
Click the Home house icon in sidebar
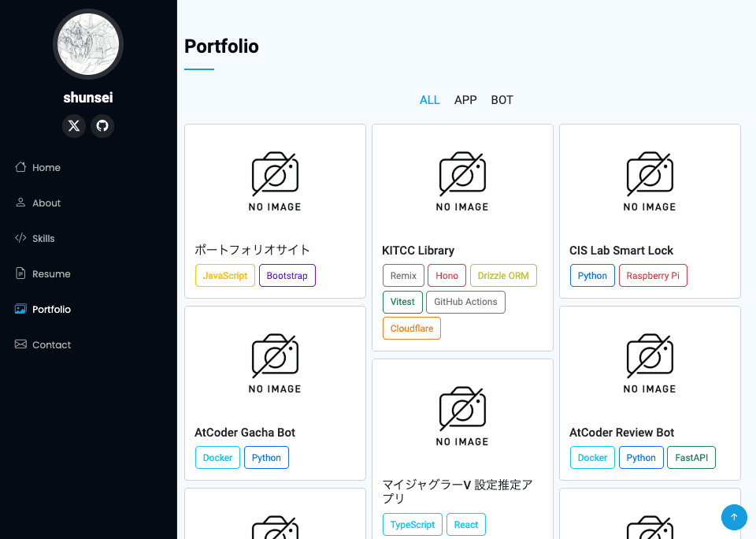(x=20, y=167)
